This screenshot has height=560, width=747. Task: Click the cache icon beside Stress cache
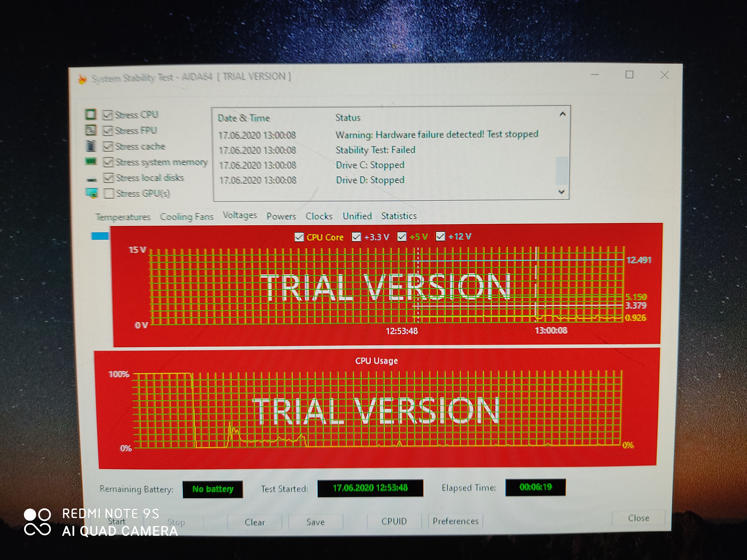point(91,146)
